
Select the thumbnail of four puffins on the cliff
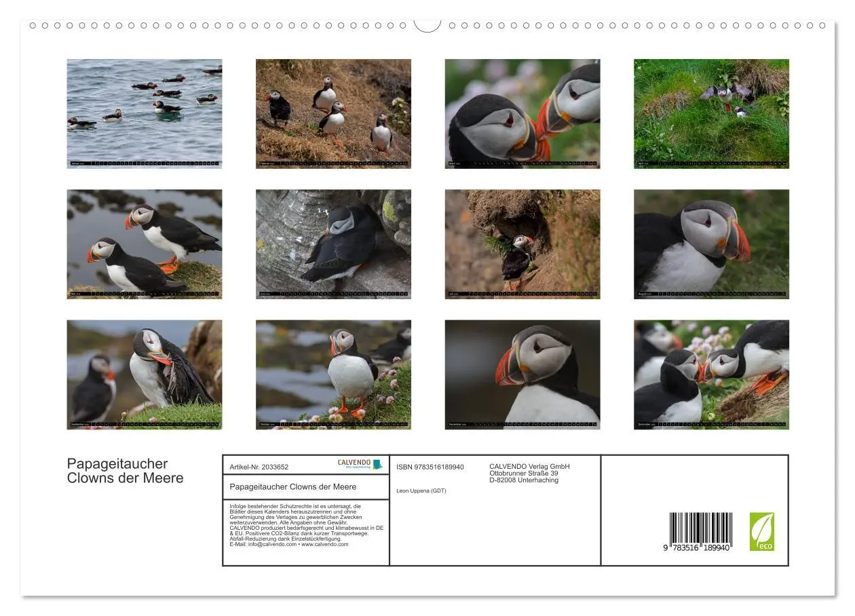(x=333, y=113)
